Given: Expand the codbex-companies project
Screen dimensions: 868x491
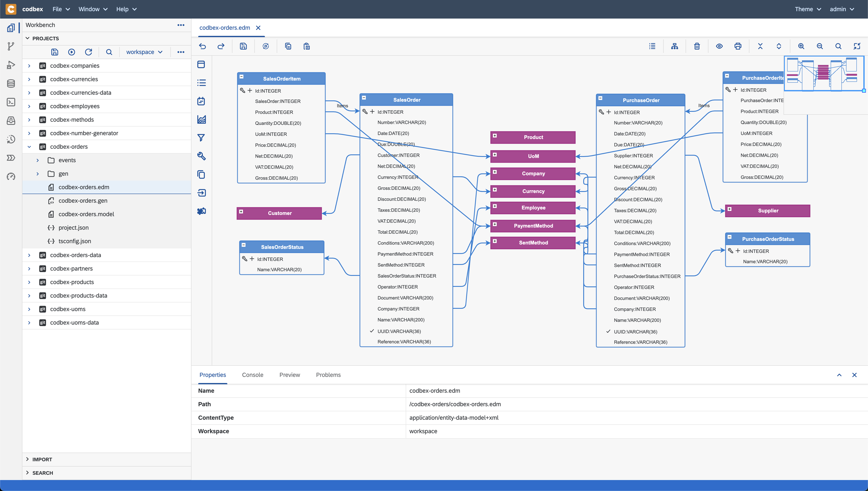Looking at the screenshot, I should click(29, 66).
